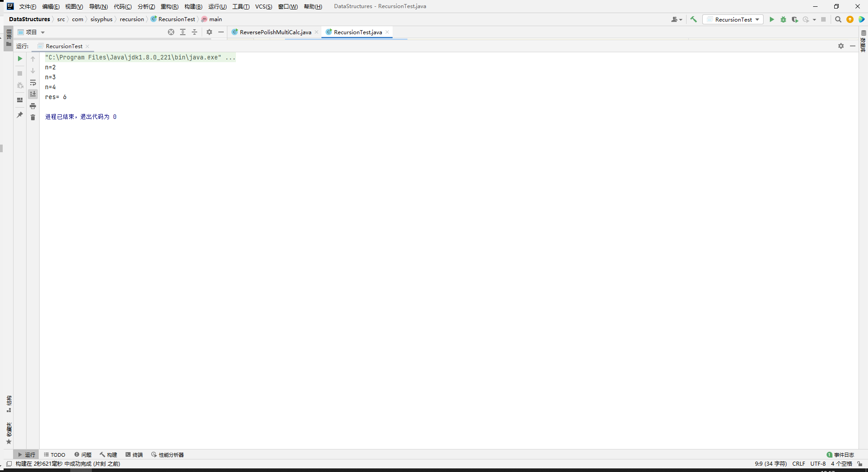Screen dimensions: 868x472
Task: Open the RecursionTest run configuration dropdown
Action: 733,19
